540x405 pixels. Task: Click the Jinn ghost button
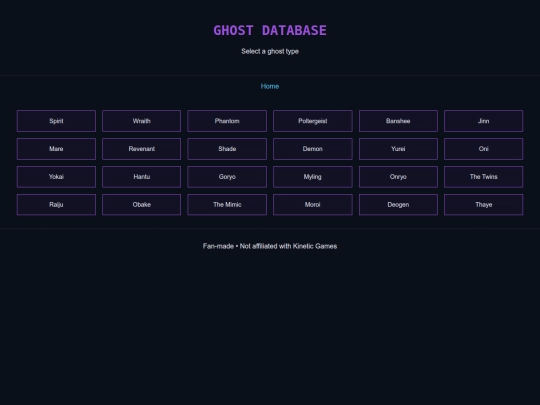(x=484, y=121)
